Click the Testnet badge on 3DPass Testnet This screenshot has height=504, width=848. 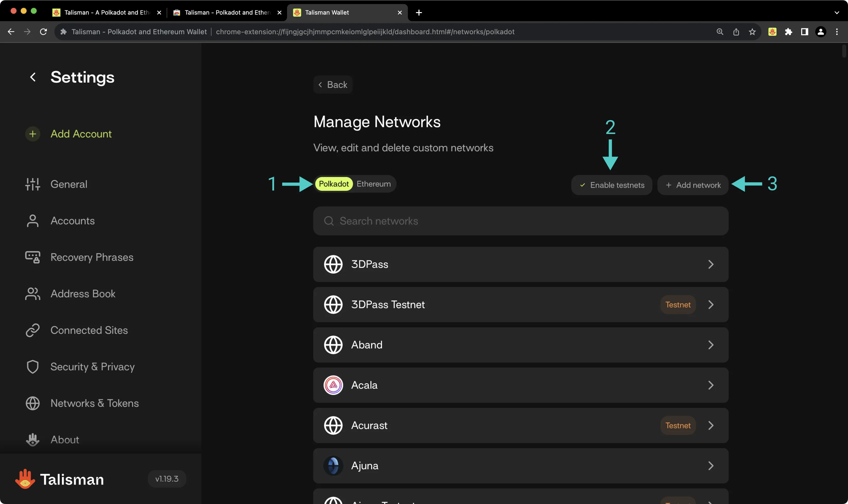pyautogui.click(x=678, y=305)
